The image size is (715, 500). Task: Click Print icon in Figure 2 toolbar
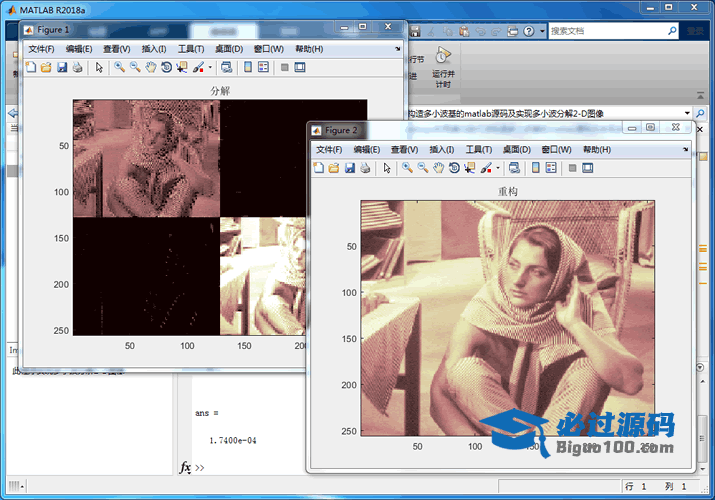click(x=366, y=168)
